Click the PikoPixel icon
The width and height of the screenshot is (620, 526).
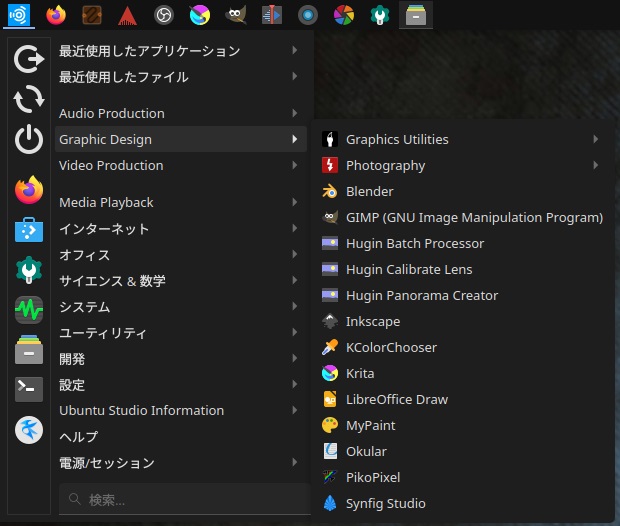pos(330,477)
